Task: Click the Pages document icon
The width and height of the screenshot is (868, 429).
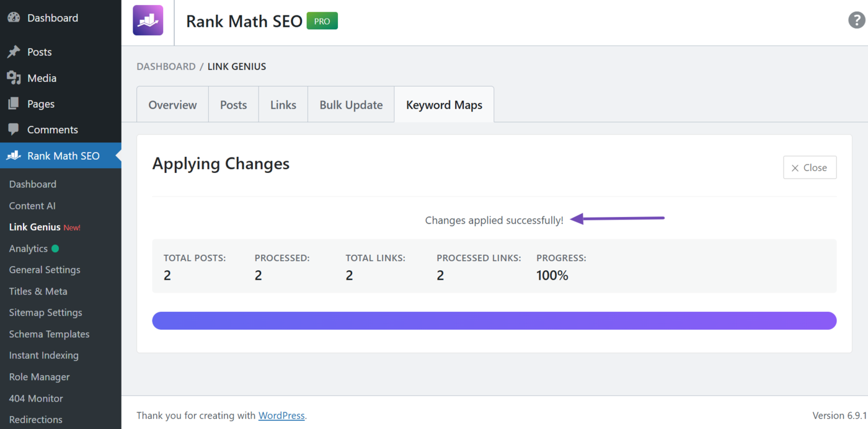Action: 14,104
